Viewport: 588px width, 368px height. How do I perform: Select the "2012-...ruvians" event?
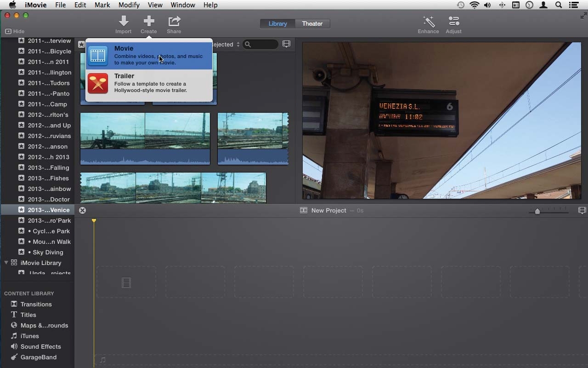point(37,136)
